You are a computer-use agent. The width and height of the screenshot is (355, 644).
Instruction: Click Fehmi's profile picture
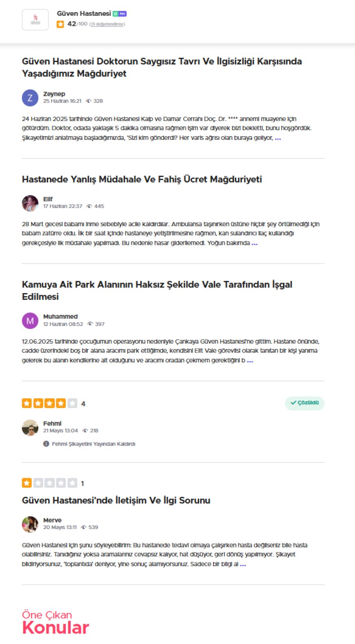click(x=30, y=428)
